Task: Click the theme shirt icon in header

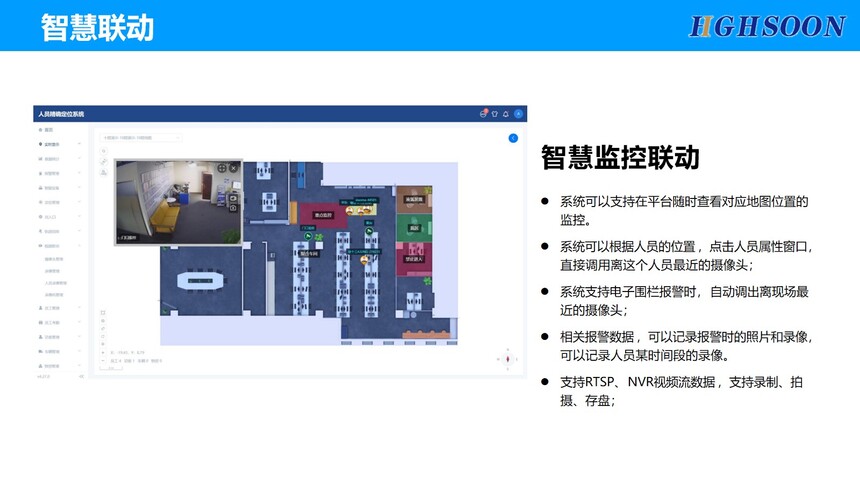Action: point(494,114)
